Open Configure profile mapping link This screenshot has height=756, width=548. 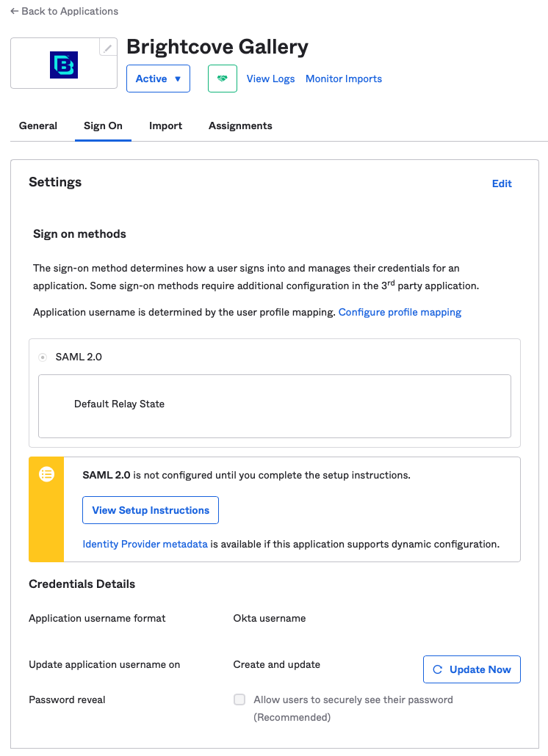tap(400, 313)
